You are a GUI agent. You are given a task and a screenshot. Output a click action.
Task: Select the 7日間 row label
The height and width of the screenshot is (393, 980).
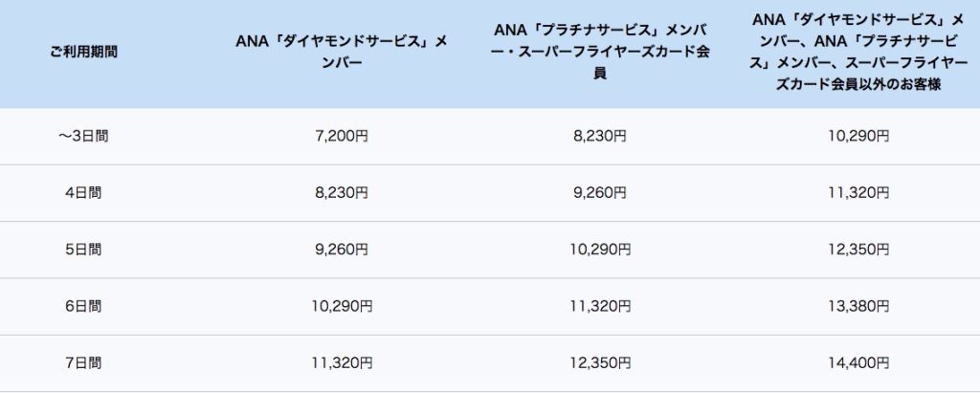[x=84, y=362]
